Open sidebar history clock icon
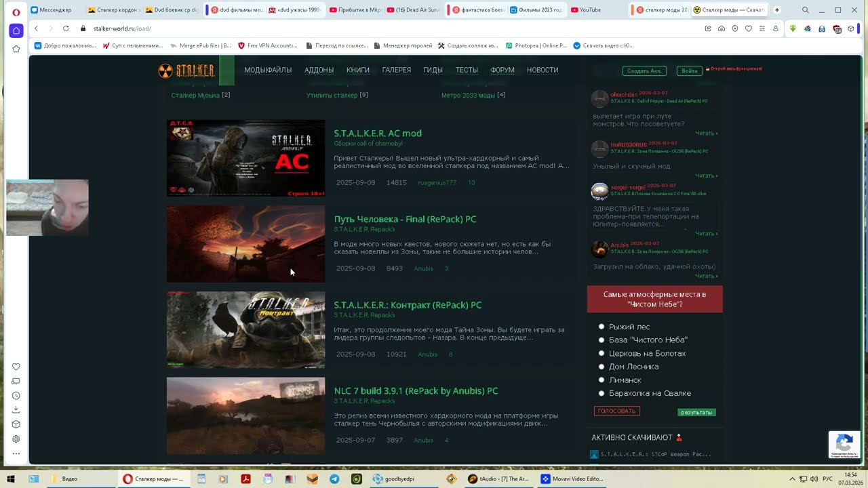 point(16,396)
